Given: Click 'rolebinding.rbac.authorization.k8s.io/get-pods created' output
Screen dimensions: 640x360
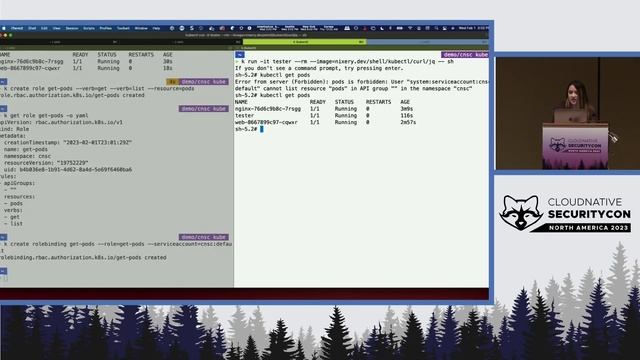Looking at the screenshot, I should pyautogui.click(x=83, y=258).
